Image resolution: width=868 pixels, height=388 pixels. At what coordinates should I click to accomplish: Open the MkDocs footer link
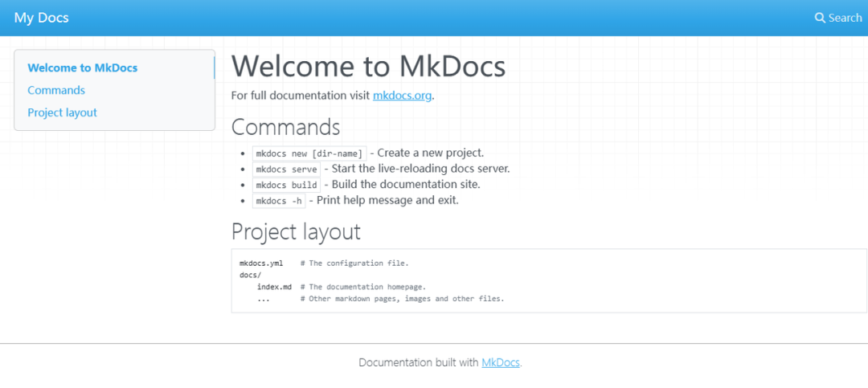(x=501, y=363)
